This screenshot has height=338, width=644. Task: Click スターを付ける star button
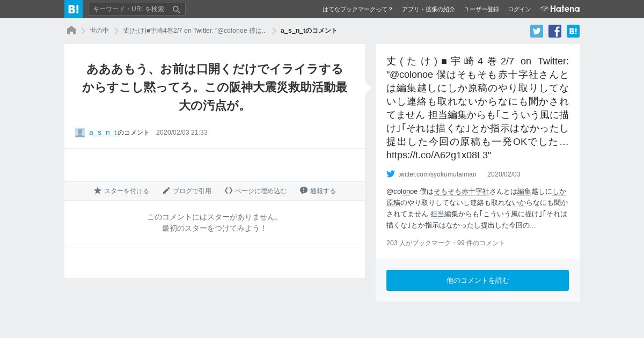[121, 191]
